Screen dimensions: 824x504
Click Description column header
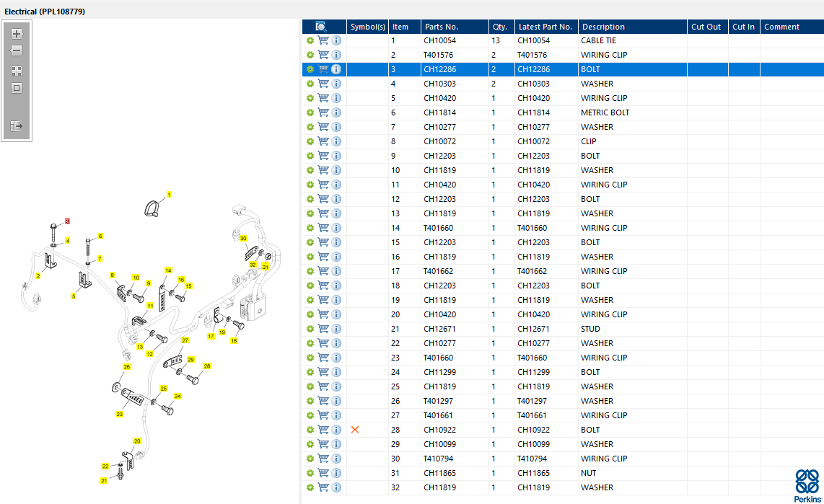pos(633,27)
